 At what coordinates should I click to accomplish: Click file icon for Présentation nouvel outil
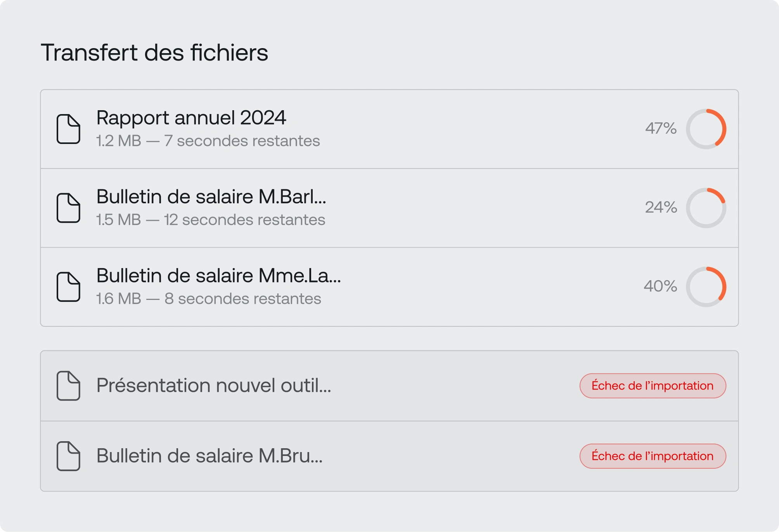click(x=68, y=386)
